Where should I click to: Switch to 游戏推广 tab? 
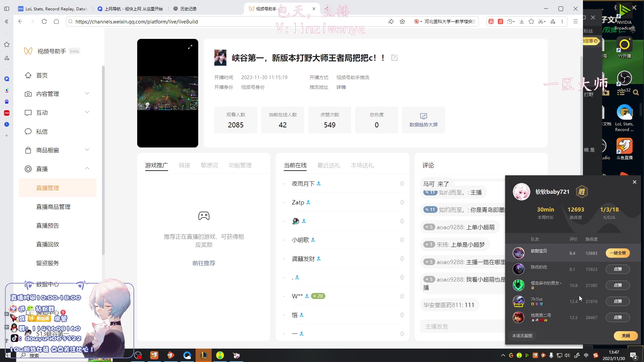(x=156, y=165)
